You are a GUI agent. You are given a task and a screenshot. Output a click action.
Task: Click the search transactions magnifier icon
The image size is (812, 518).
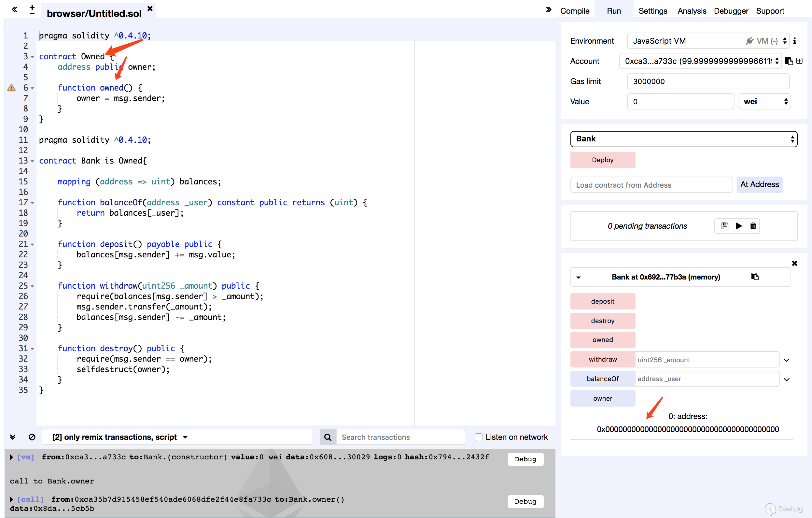328,437
